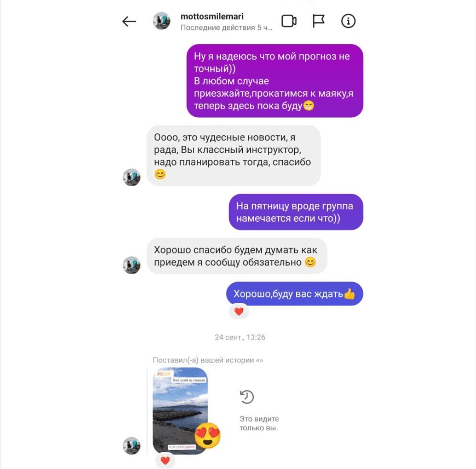Viewport: 476px width, 469px height.
Task: Select the bubble 'Хорошо,буду вас ждать'
Action: coord(295,293)
